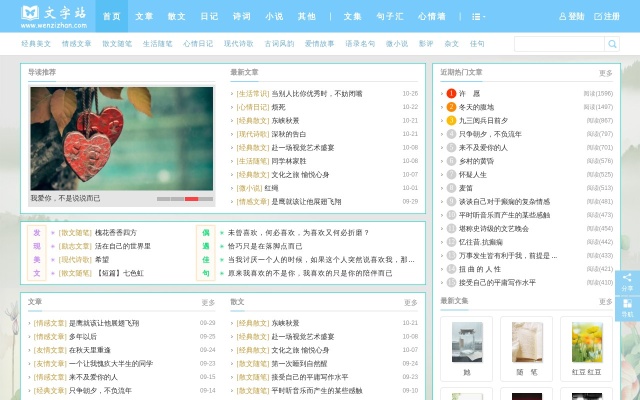Expand 更多 in 近期热门文章 panel
Viewport: 640px width, 400px height.
click(605, 73)
